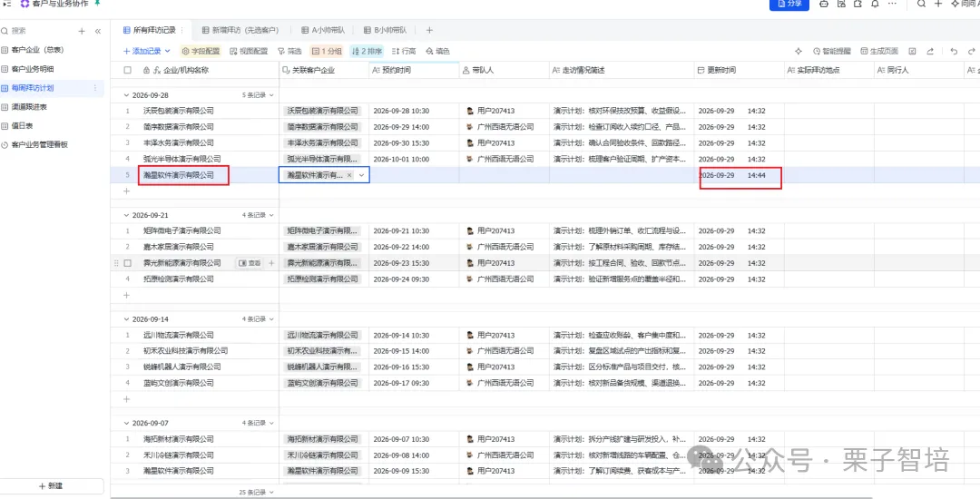Click 添加记录 to add a record
The image size is (980, 499).
tap(142, 51)
